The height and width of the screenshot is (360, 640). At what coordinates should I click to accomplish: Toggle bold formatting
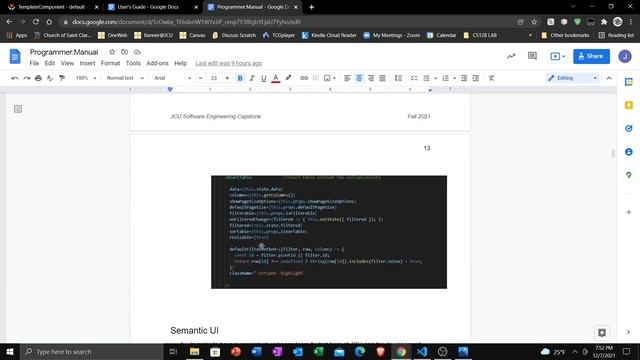pos(240,78)
